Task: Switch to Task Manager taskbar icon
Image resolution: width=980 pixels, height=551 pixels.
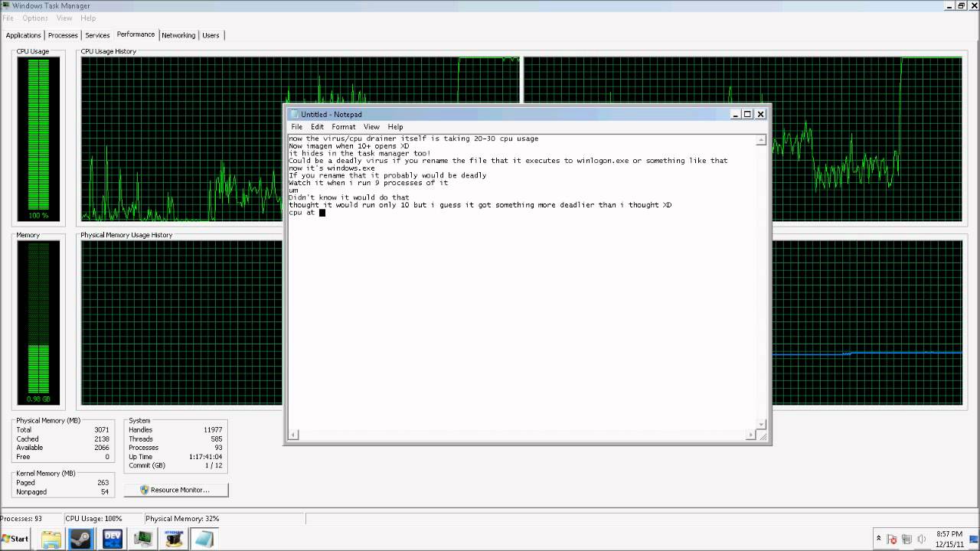Action: [143, 539]
